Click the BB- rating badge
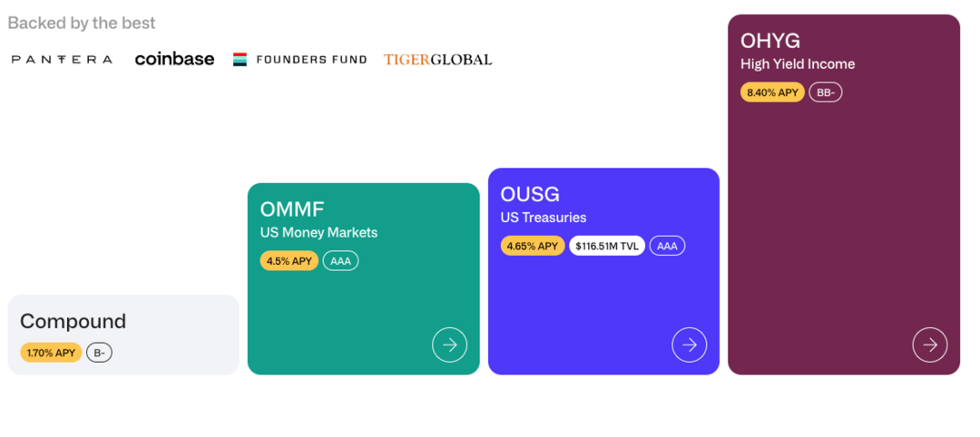The width and height of the screenshot is (980, 437). (x=825, y=92)
